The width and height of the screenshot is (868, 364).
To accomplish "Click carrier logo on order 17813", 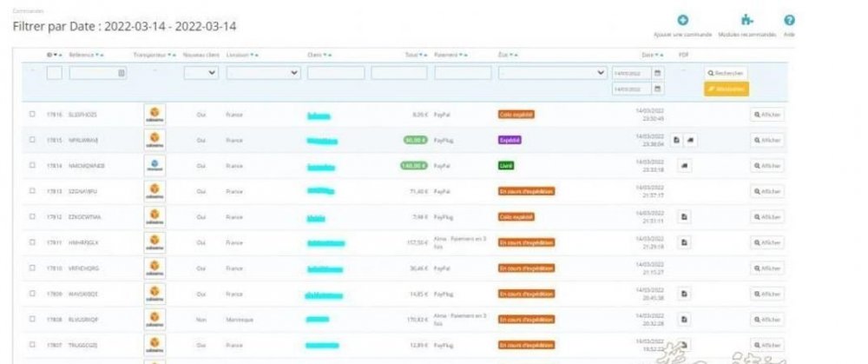I will (155, 191).
